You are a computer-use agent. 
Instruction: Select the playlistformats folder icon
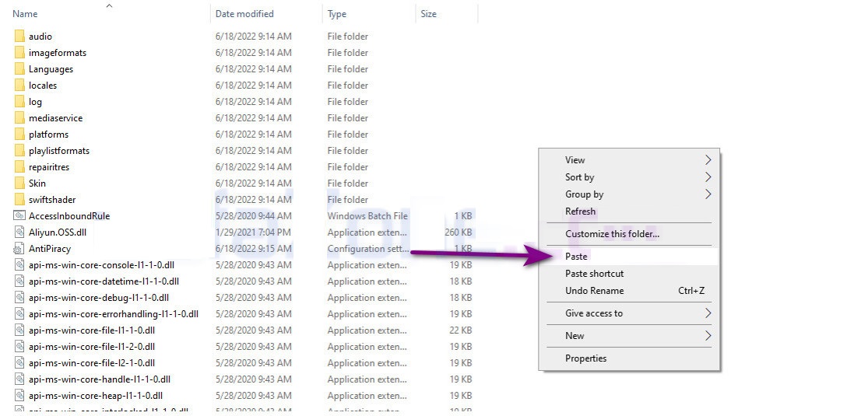[x=19, y=151]
